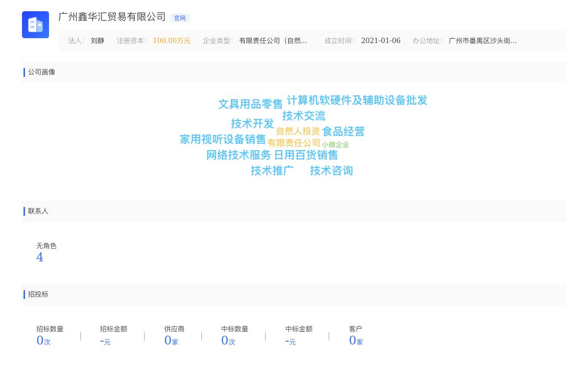Click the 中标数量 label
The width and height of the screenshot is (588, 368).
coord(235,329)
